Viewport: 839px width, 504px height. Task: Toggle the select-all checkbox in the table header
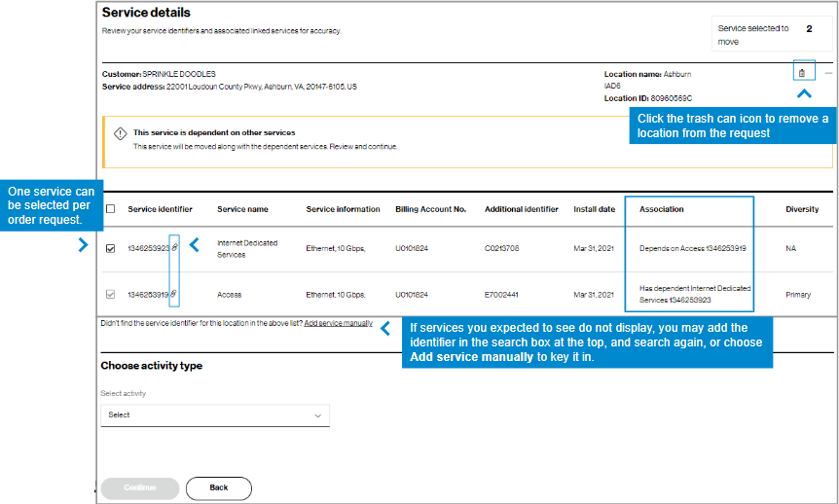(x=110, y=208)
